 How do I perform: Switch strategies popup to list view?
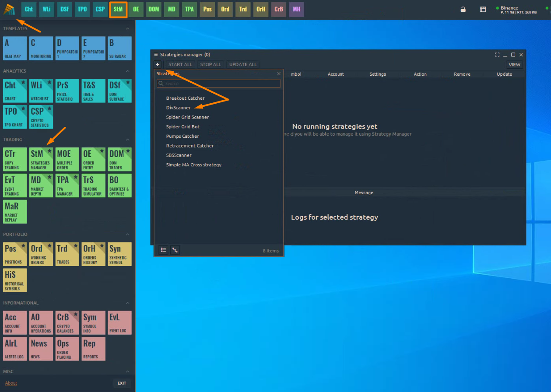click(x=163, y=250)
